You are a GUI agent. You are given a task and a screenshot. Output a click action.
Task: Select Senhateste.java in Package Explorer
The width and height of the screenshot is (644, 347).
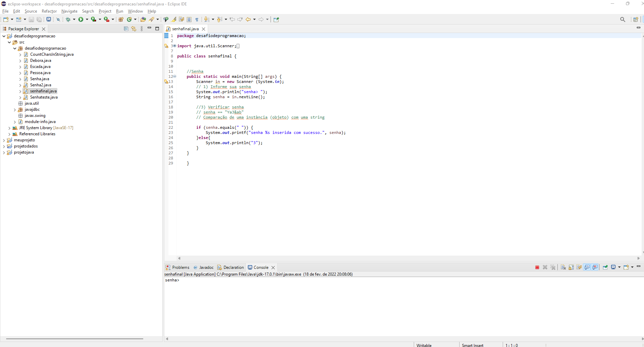point(44,97)
